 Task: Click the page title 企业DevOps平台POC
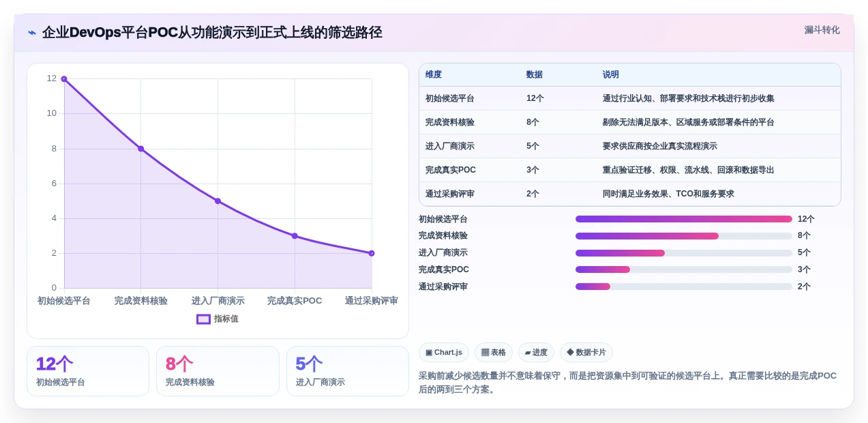[212, 33]
